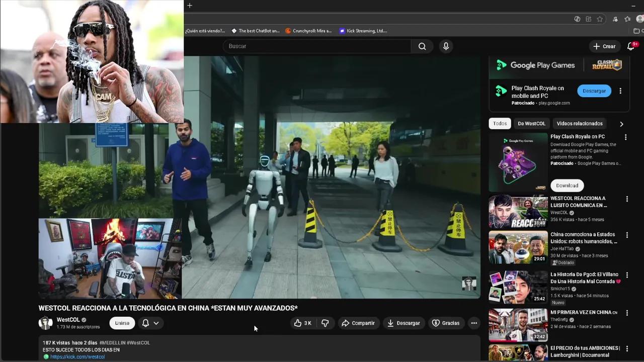
Task: Open the bookmarks folder icon on favorites bar
Action: tap(637, 31)
